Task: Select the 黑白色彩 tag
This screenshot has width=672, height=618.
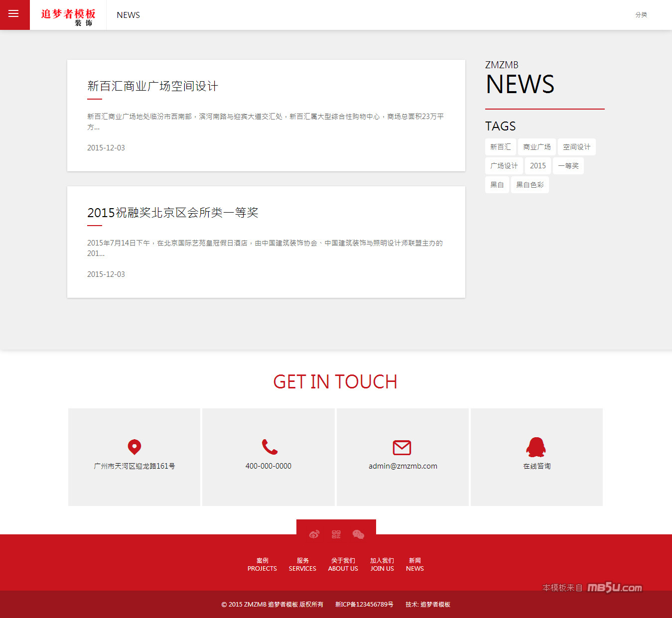Action: 530,185
